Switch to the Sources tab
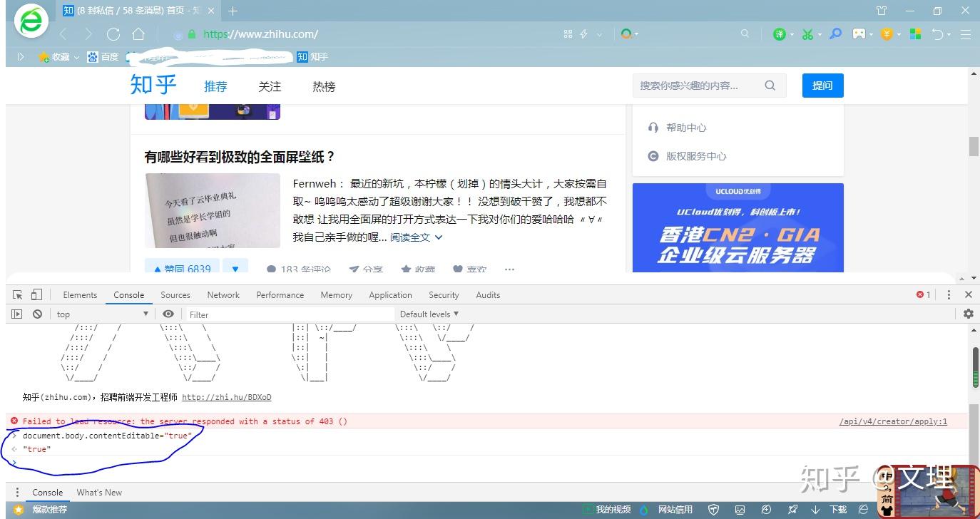 175,294
